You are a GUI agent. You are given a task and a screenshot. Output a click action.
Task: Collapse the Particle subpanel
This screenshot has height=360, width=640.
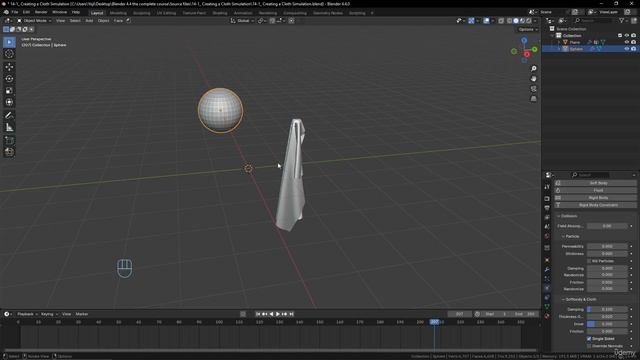click(x=570, y=236)
